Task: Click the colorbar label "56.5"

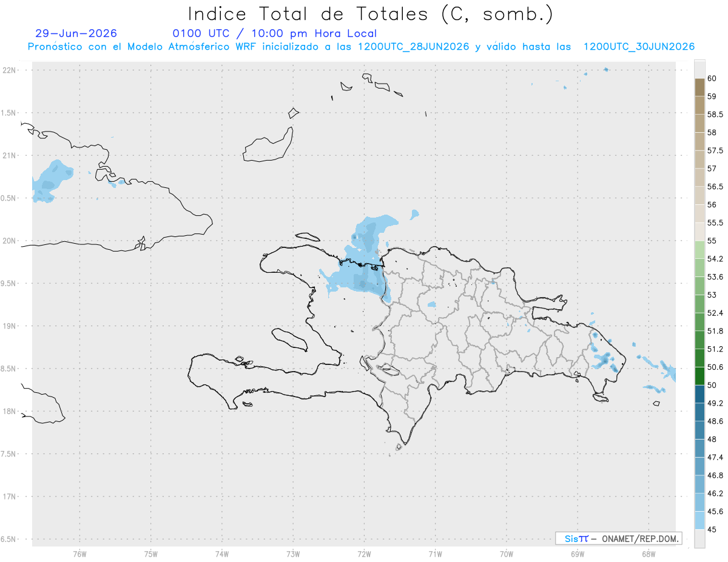Action: 715,187
